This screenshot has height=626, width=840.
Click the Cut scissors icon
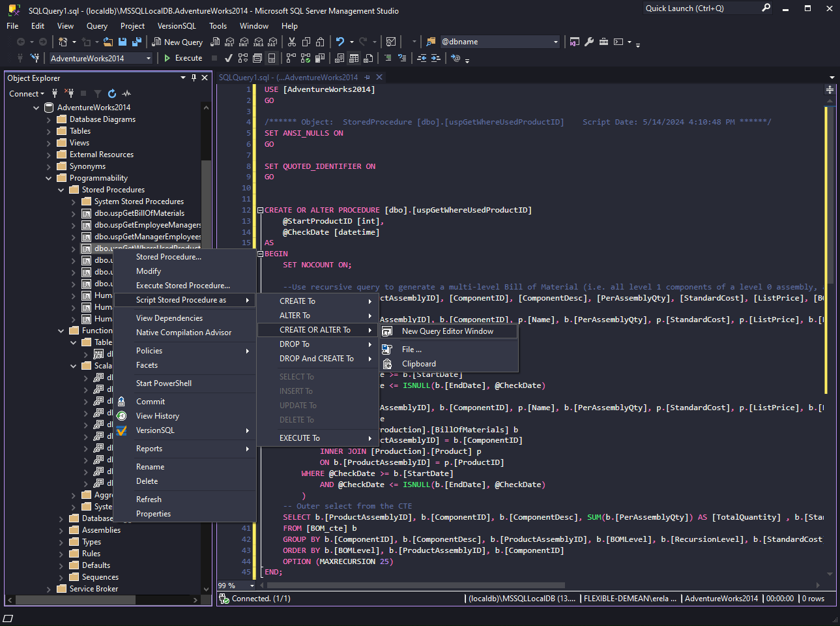tap(292, 42)
